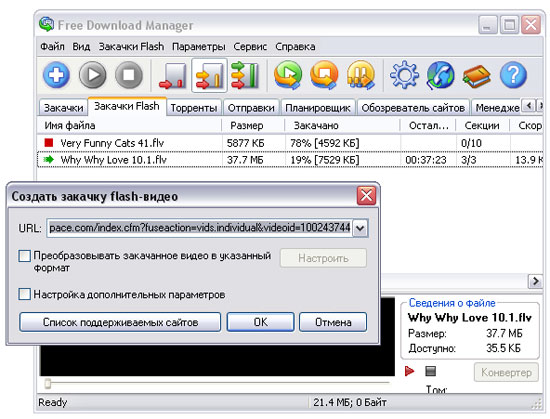
Task: Open the Закачки Flash menu
Action: tap(131, 46)
